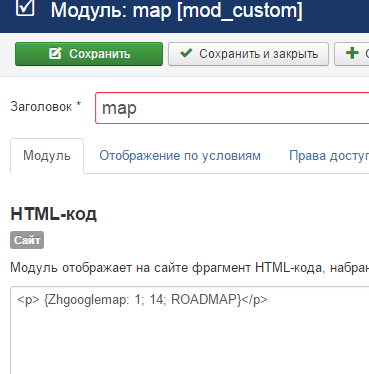
Task: Click the Сохранить и закрыть button
Action: coord(249,54)
